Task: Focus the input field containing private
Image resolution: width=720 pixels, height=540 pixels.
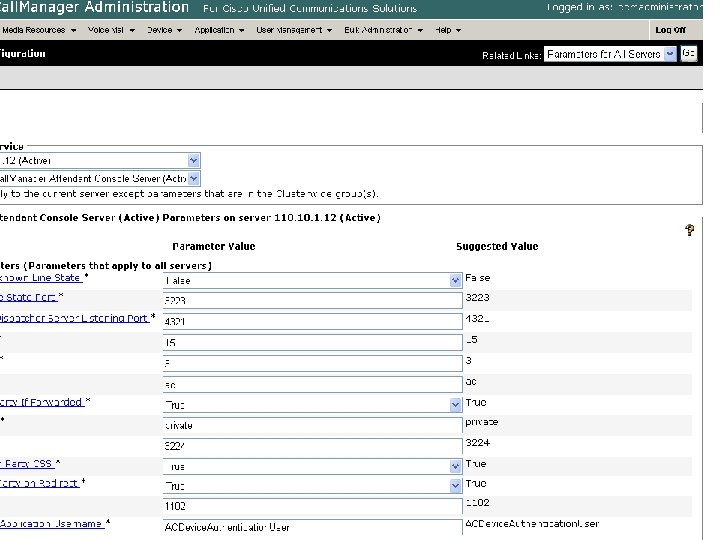Action: tap(312, 425)
